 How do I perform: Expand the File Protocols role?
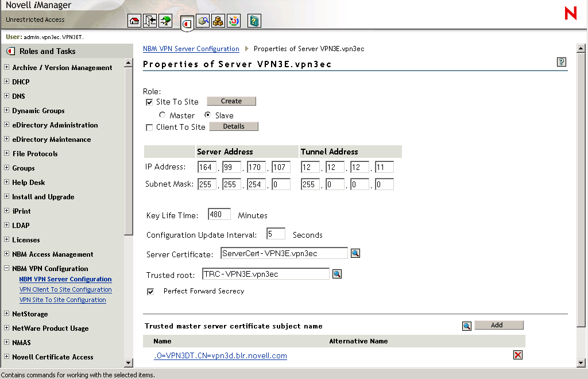[x=6, y=153]
